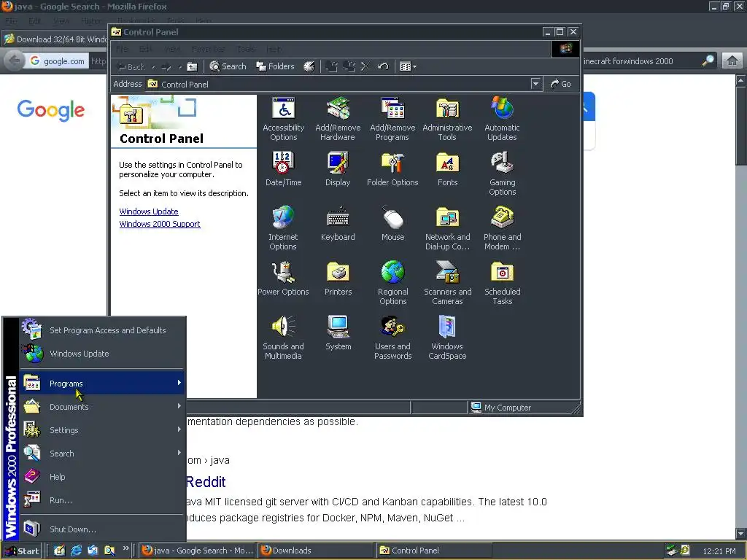
Task: Open Power Options applet
Action: click(x=284, y=279)
